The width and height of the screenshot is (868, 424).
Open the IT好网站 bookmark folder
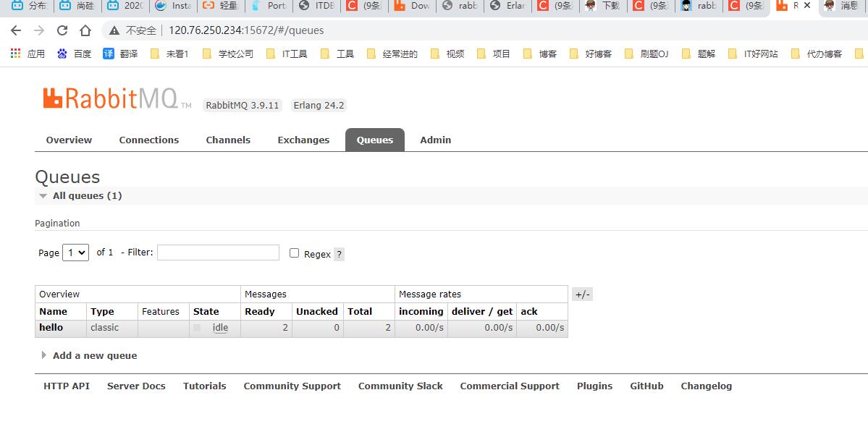click(x=753, y=54)
